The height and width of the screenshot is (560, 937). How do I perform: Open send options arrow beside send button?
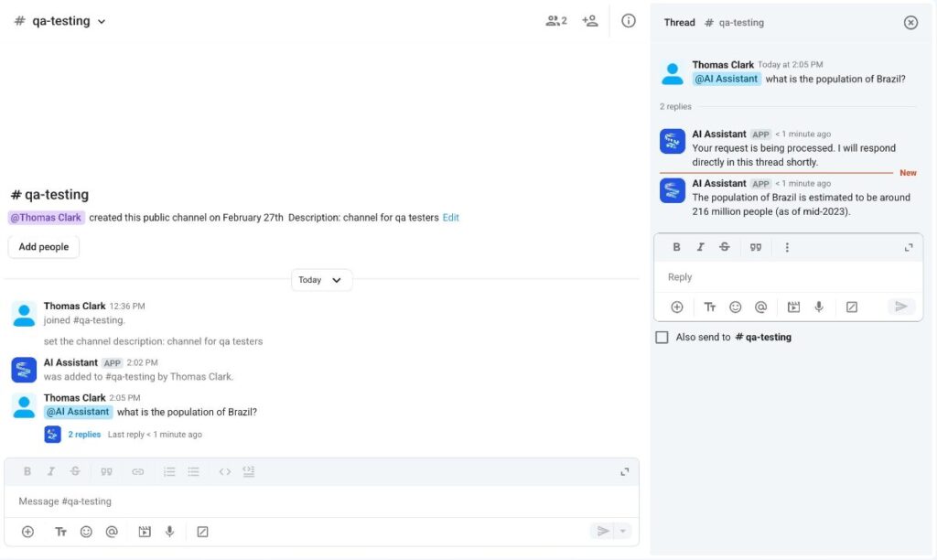click(x=624, y=532)
